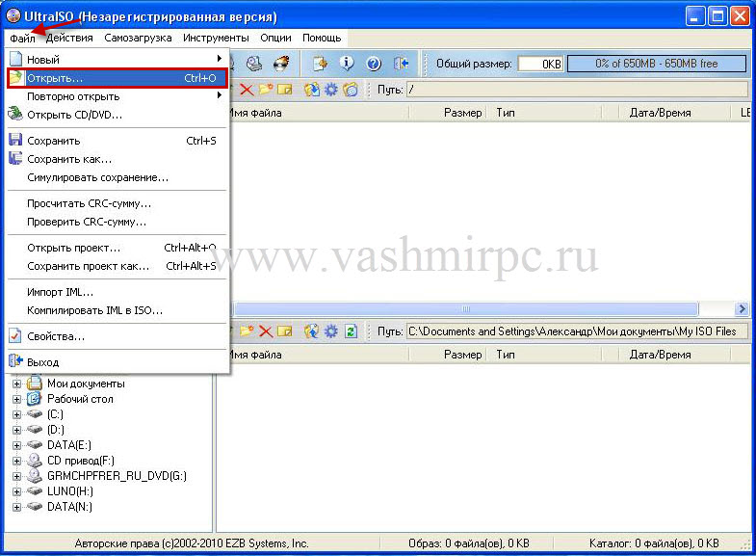Open the Самозагрузка menu
This screenshot has width=756, height=556.
point(138,38)
